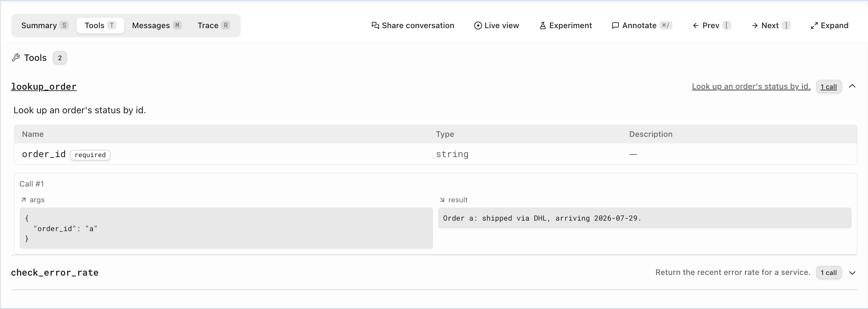
Task: Click the Expand diagonal arrows icon
Action: click(814, 26)
